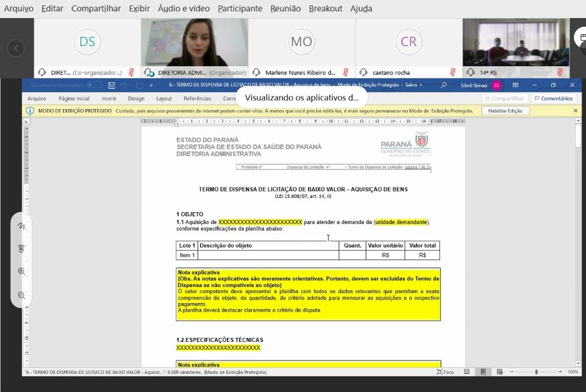586x392 pixels.
Task: Click the remote control request icon
Action: click(21, 248)
